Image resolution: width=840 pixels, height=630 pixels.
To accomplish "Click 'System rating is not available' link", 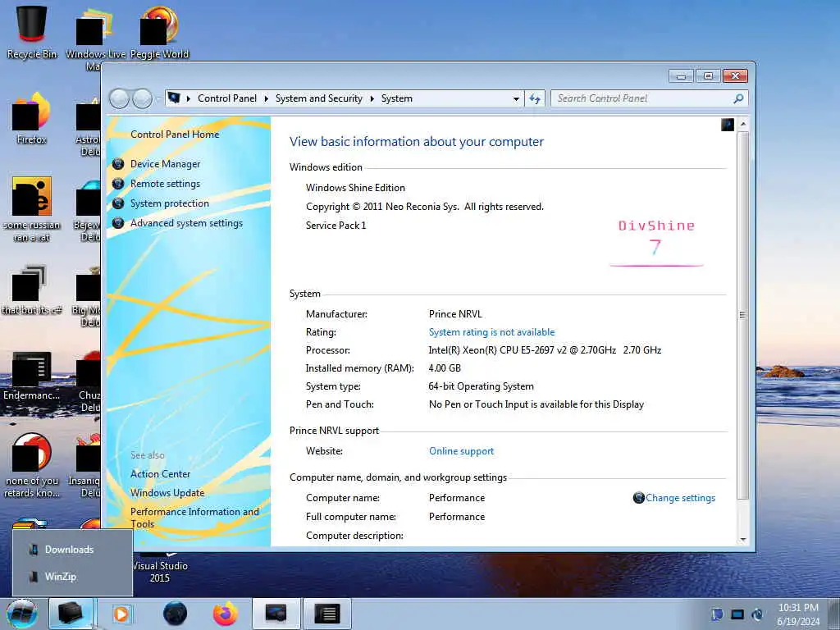I will coord(492,332).
